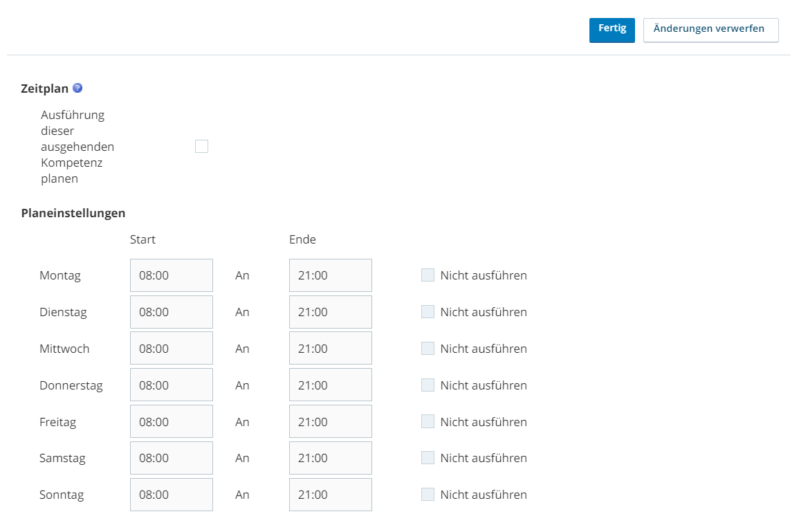
Task: Check 'Nicht ausführen' for Freitag
Action: pyautogui.click(x=428, y=421)
